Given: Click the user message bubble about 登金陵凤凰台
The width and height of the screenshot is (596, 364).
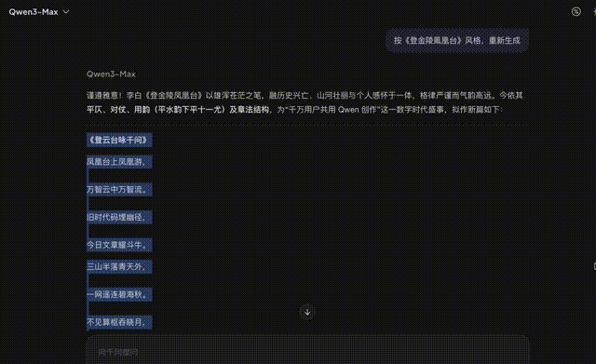Looking at the screenshot, I should pyautogui.click(x=457, y=40).
